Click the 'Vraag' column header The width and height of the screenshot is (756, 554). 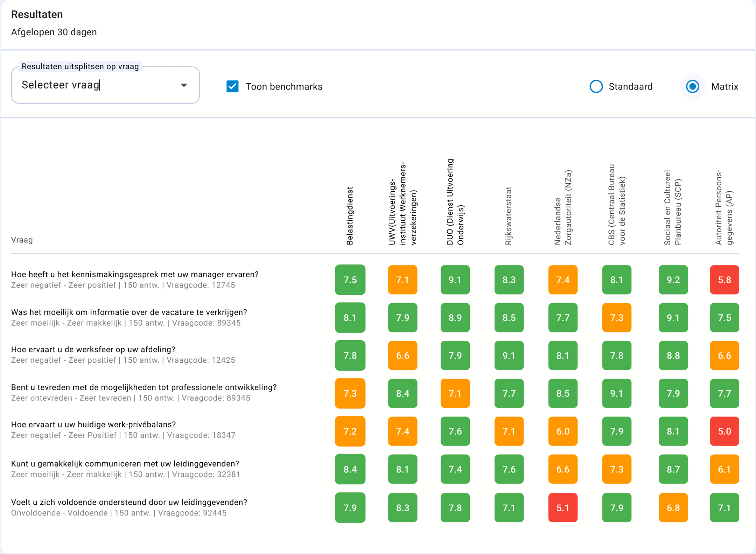pyautogui.click(x=22, y=240)
